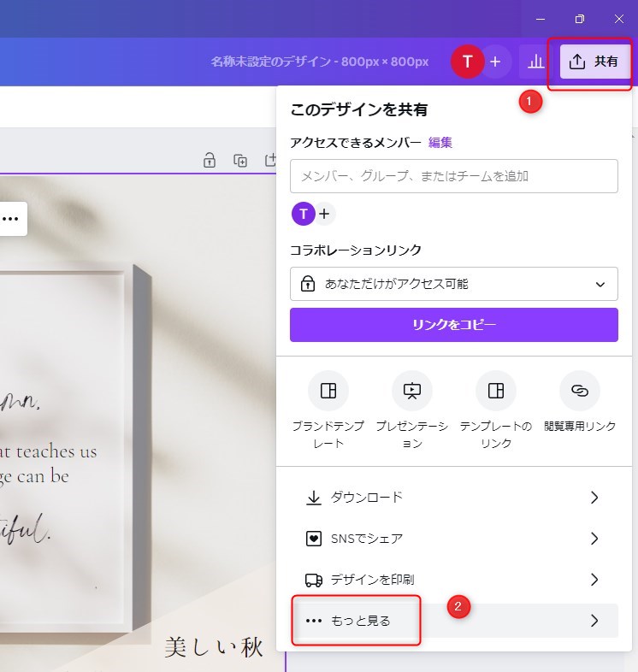The width and height of the screenshot is (638, 672).
Task: Add a member with the plus under the input
Action: pyautogui.click(x=325, y=214)
